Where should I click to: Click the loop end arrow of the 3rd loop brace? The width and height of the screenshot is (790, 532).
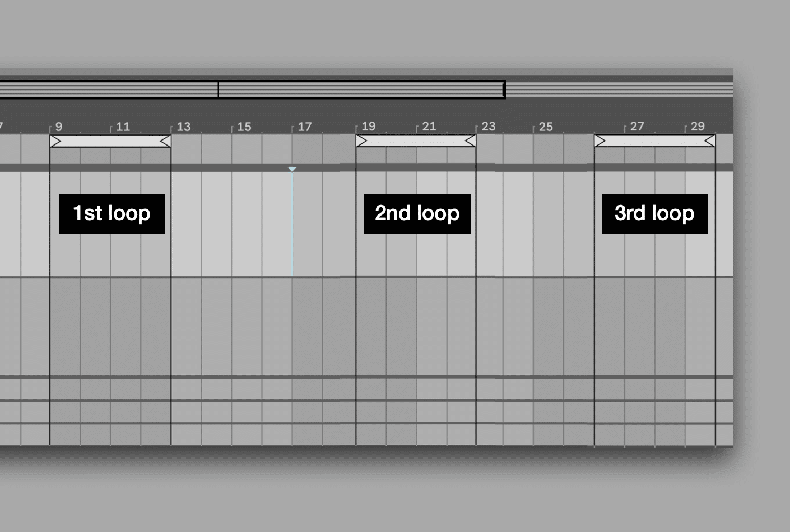pos(710,141)
